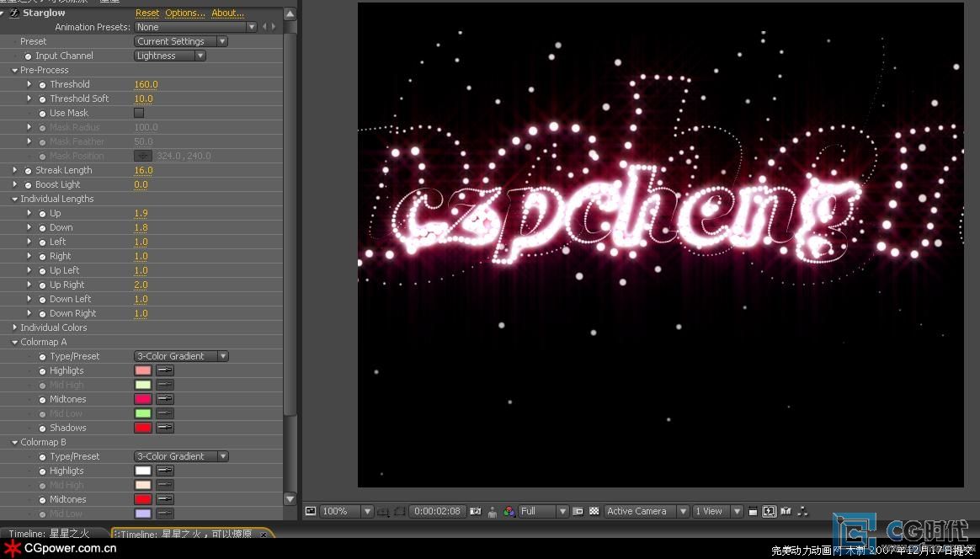Use eyedropper for Colormap A Midtones

pyautogui.click(x=165, y=399)
